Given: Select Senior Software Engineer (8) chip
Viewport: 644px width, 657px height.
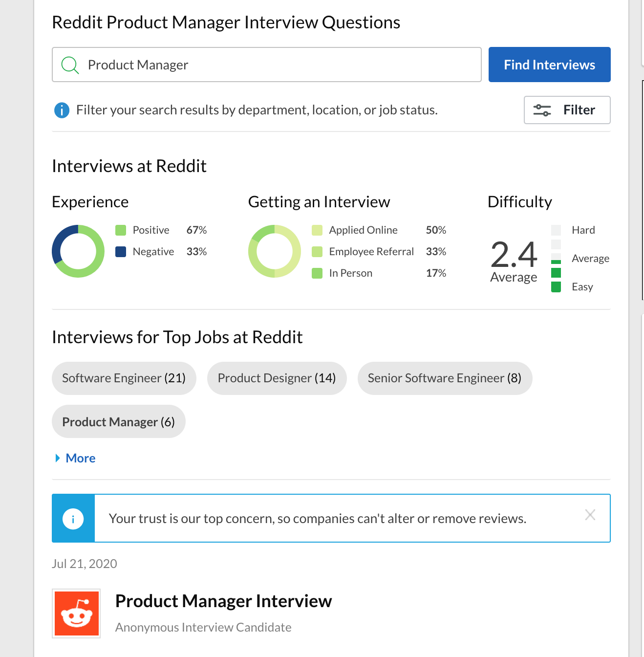Looking at the screenshot, I should (x=445, y=378).
